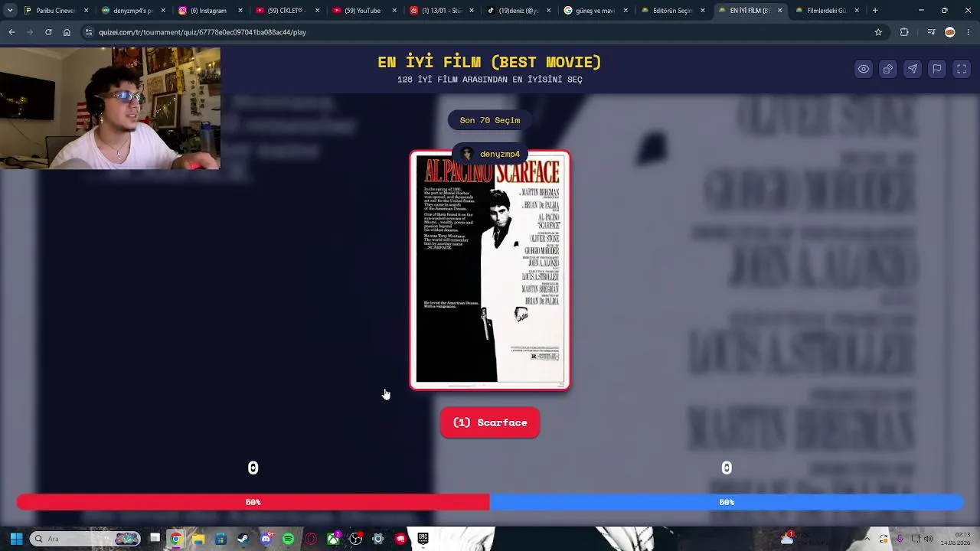The height and width of the screenshot is (551, 980).
Task: Enter fullscreen using the quiz fullscreen icon
Action: tap(962, 69)
